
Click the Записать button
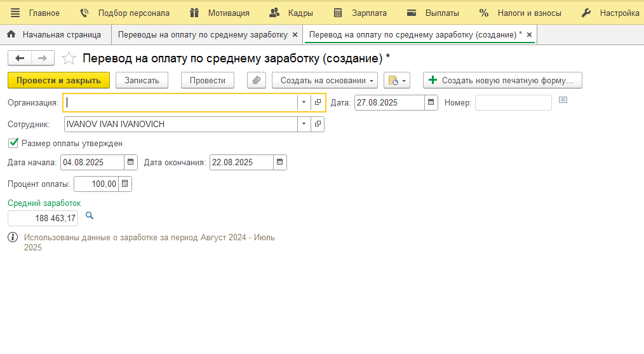point(146,80)
